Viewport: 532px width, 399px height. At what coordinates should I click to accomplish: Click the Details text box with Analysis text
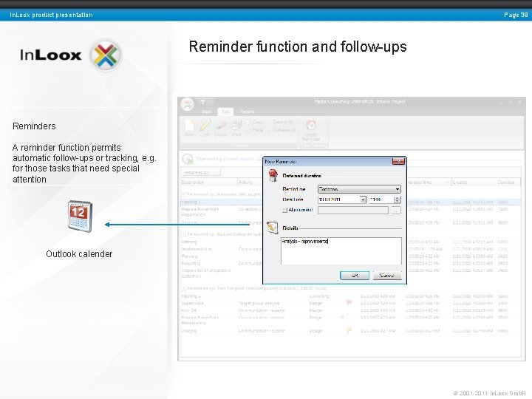[341, 250]
